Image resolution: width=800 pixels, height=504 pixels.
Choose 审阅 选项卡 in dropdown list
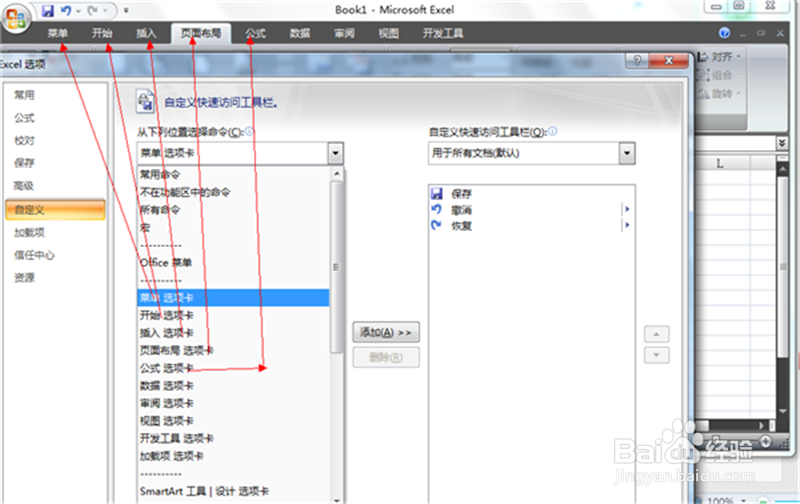point(234,403)
